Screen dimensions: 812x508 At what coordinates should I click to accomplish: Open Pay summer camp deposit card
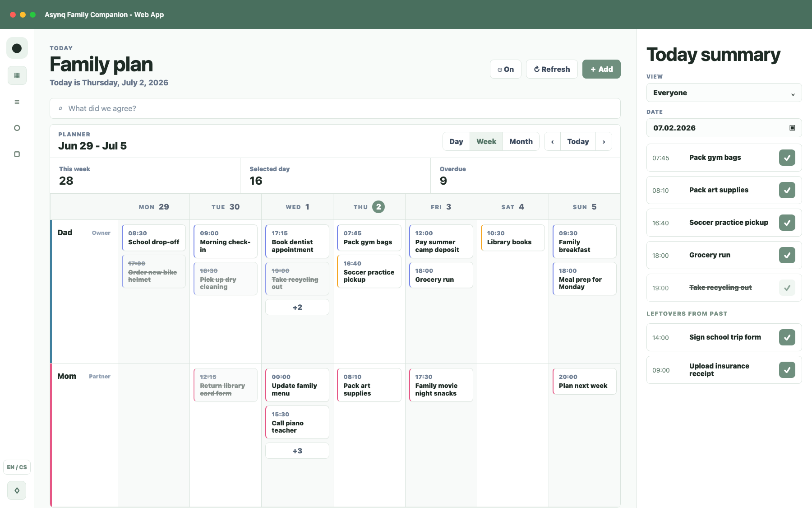[441, 241]
